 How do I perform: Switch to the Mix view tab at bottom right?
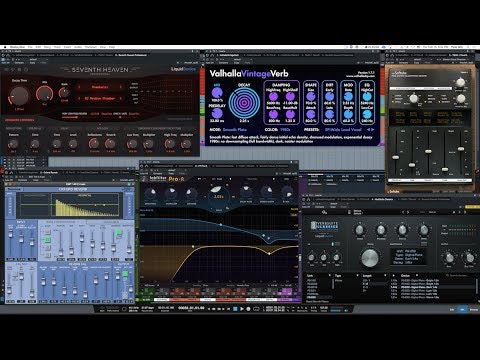tap(462, 310)
